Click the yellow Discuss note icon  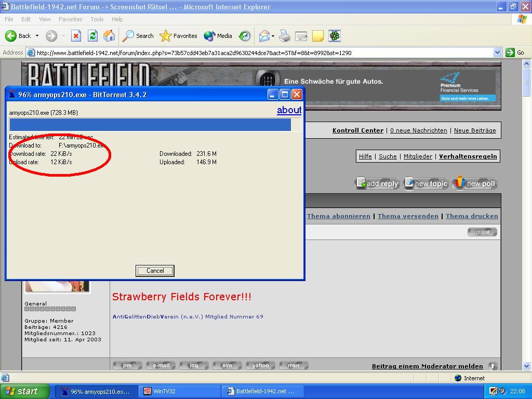point(317,36)
